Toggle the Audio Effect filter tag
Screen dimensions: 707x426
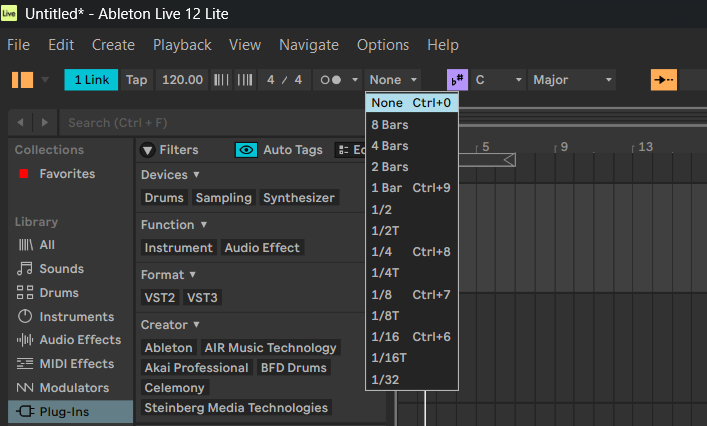coord(262,248)
